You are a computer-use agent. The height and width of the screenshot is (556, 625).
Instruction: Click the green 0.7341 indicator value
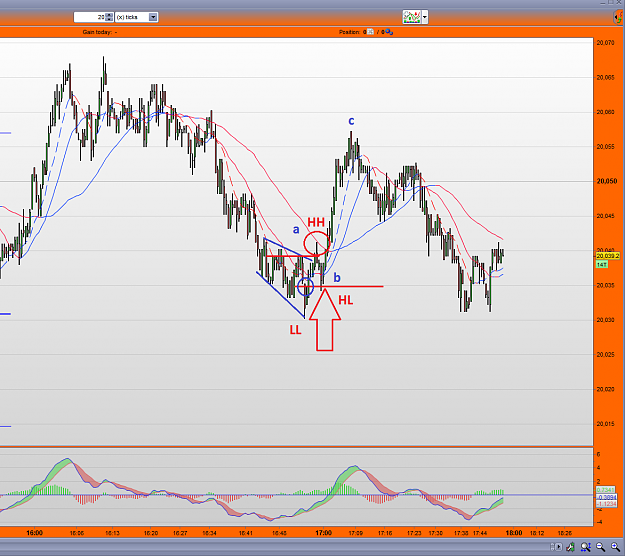pyautogui.click(x=606, y=490)
